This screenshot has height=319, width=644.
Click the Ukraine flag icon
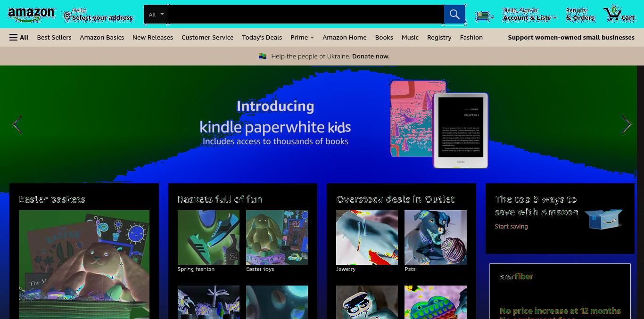[x=263, y=56]
